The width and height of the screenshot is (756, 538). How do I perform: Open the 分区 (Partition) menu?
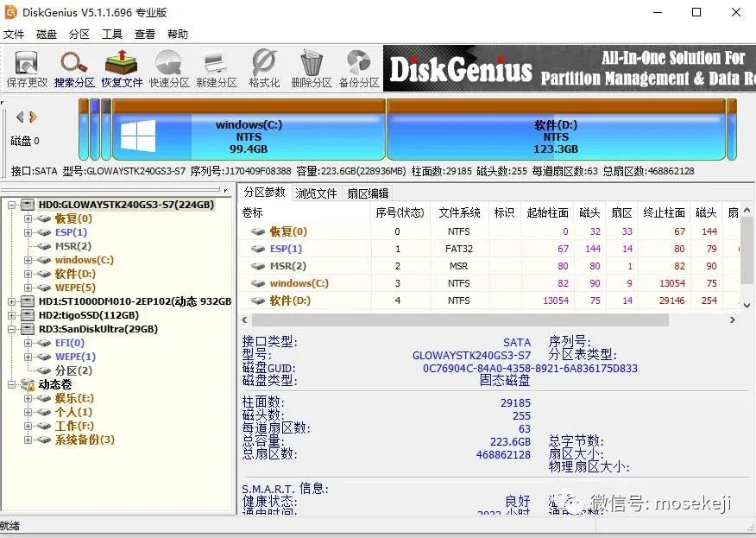(79, 35)
